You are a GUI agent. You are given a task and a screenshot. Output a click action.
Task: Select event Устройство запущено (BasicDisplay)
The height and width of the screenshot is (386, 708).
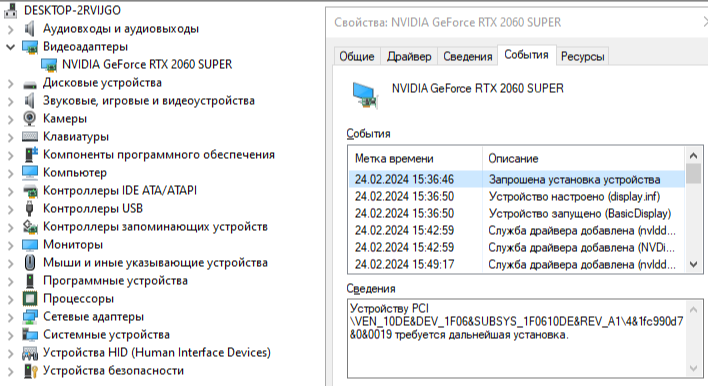click(x=517, y=214)
